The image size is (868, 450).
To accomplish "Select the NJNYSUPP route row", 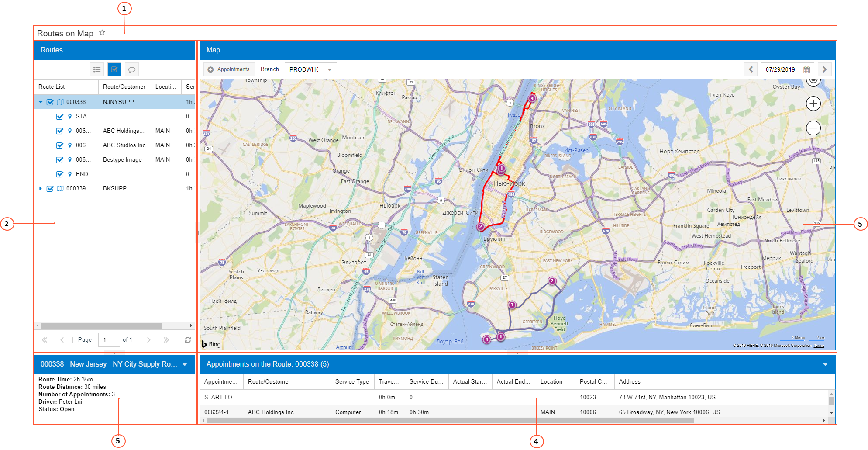I will pyautogui.click(x=114, y=102).
